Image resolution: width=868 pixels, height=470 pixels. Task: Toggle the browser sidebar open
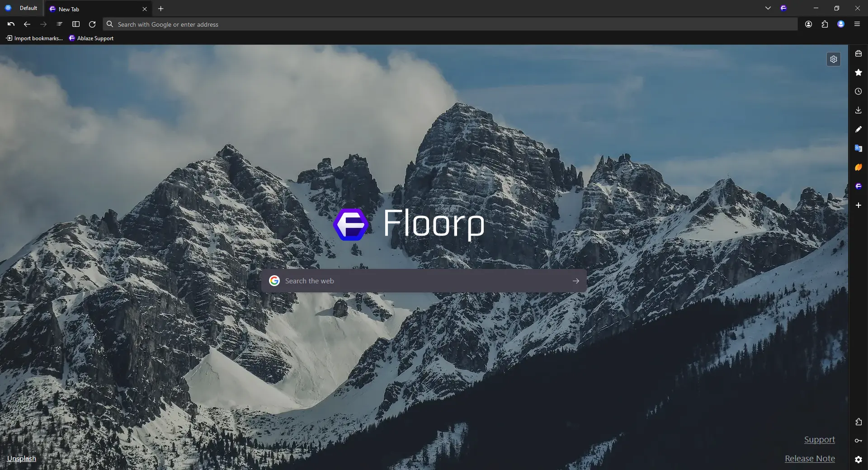pyautogui.click(x=76, y=24)
